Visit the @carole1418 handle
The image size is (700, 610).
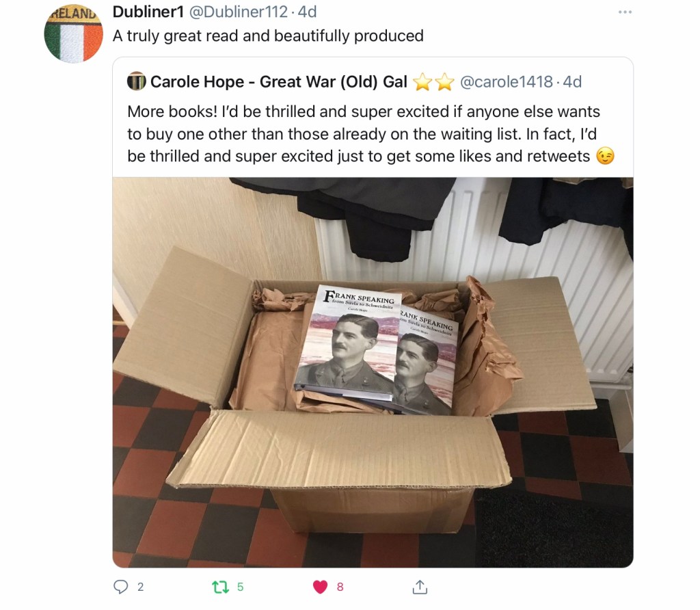507,81
